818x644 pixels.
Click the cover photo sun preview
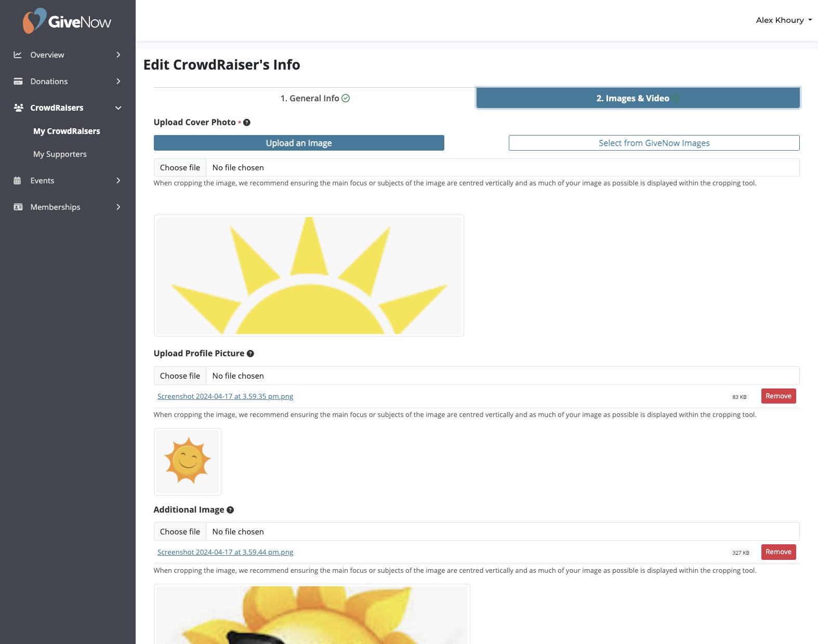point(309,275)
